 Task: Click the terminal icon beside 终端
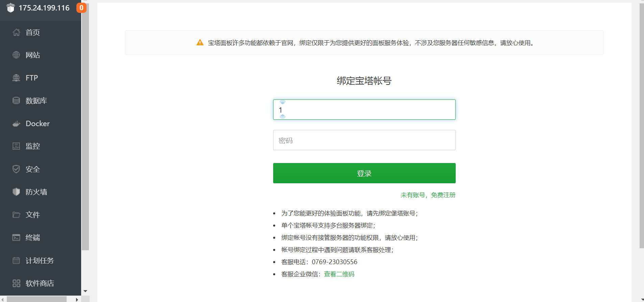click(16, 237)
